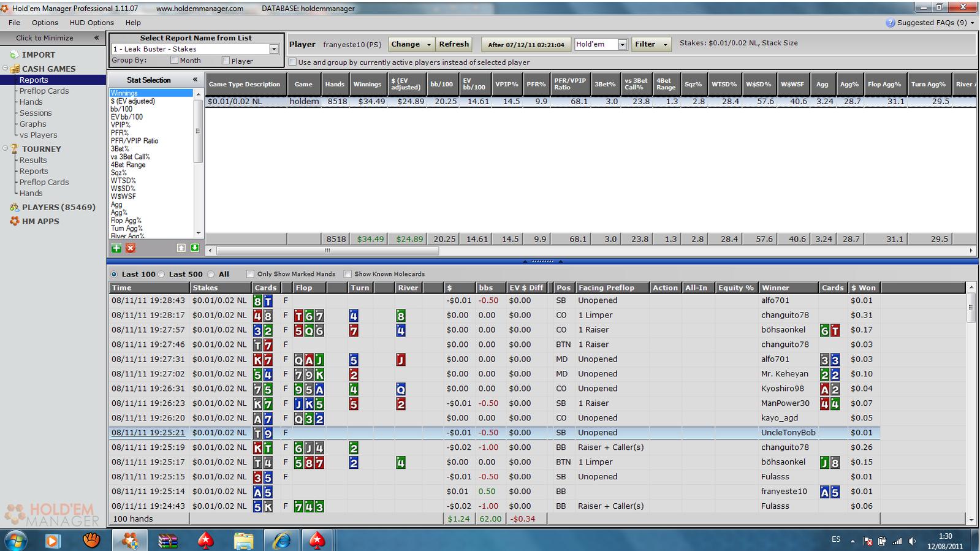This screenshot has height=551, width=980.
Task: Collapse the CASH GAMES tree node
Action: [6, 69]
